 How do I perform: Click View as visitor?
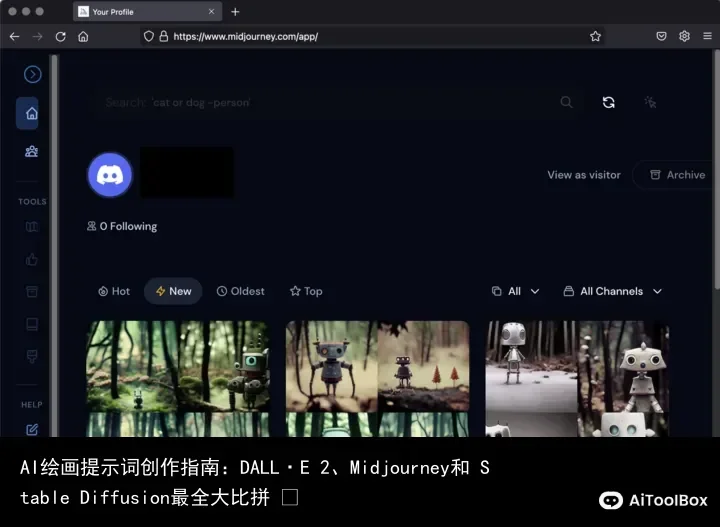pyautogui.click(x=584, y=175)
